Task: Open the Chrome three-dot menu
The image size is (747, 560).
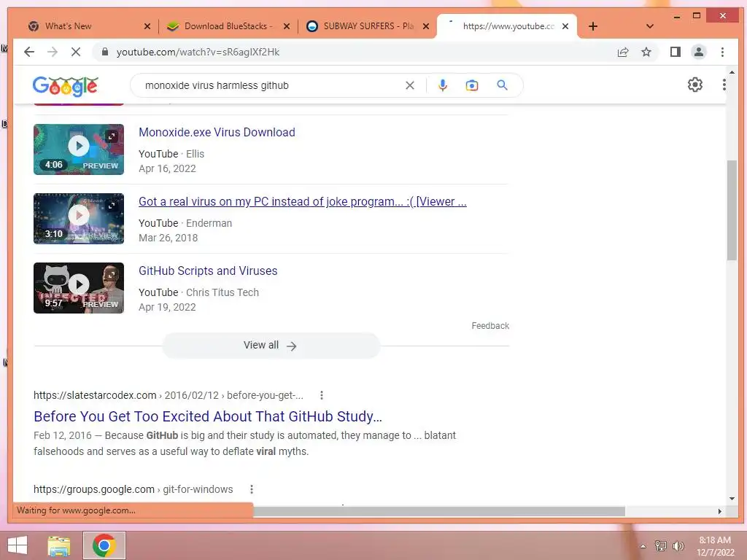Action: tap(722, 52)
